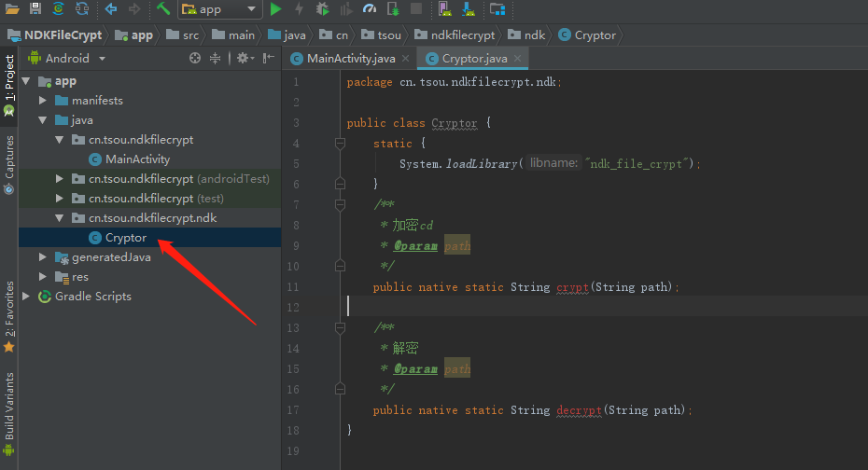Click the java breadcrumb segment
This screenshot has height=470, width=868.
(x=287, y=35)
